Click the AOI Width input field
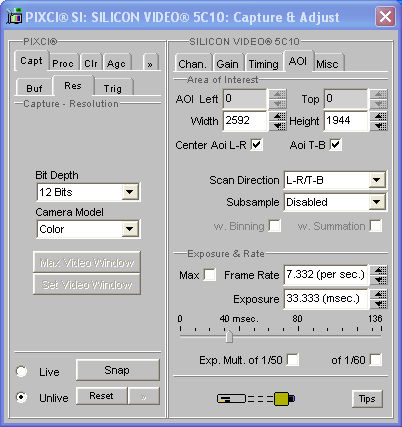The height and width of the screenshot is (427, 402). tap(245, 121)
